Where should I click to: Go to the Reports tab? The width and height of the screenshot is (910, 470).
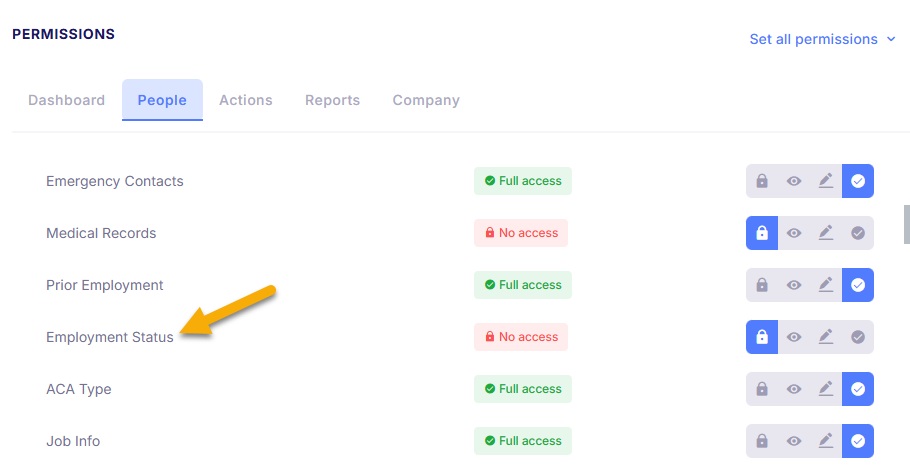tap(333, 100)
